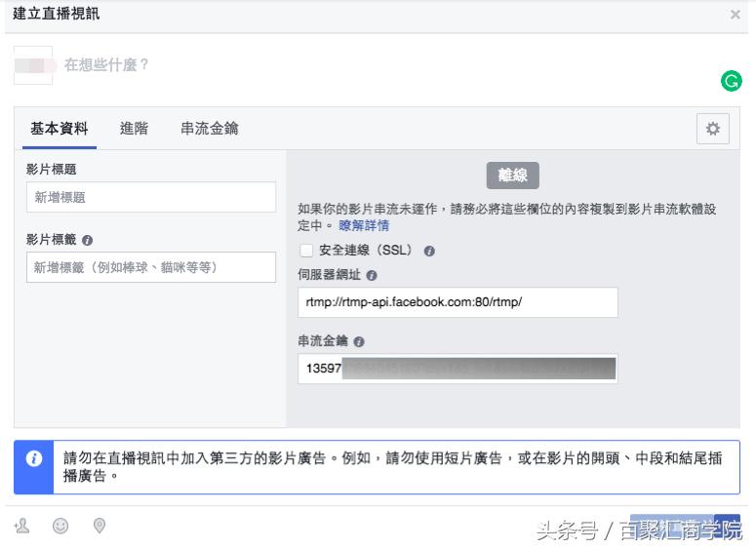Enable the 安全連線 (SSL) checkbox
The image size is (756, 549).
coord(306,251)
